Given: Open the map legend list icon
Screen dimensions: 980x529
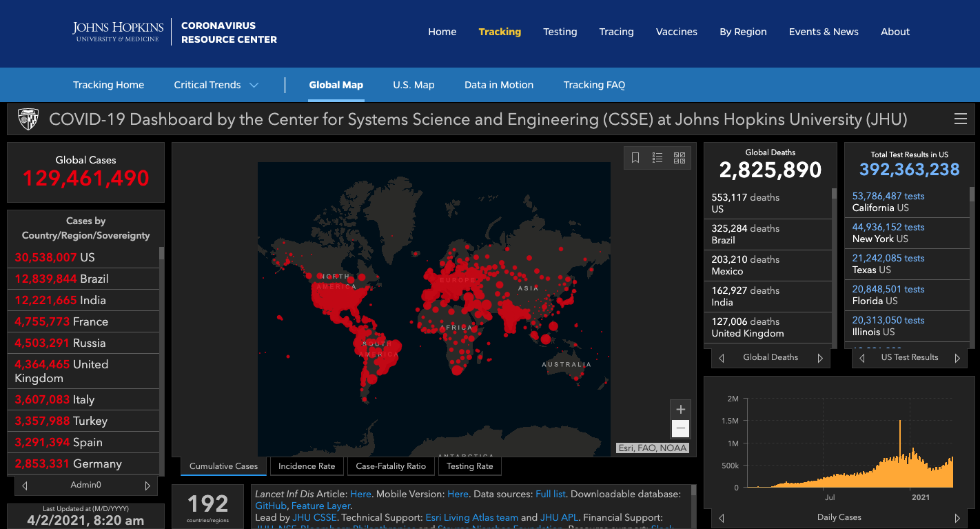Looking at the screenshot, I should 657,158.
